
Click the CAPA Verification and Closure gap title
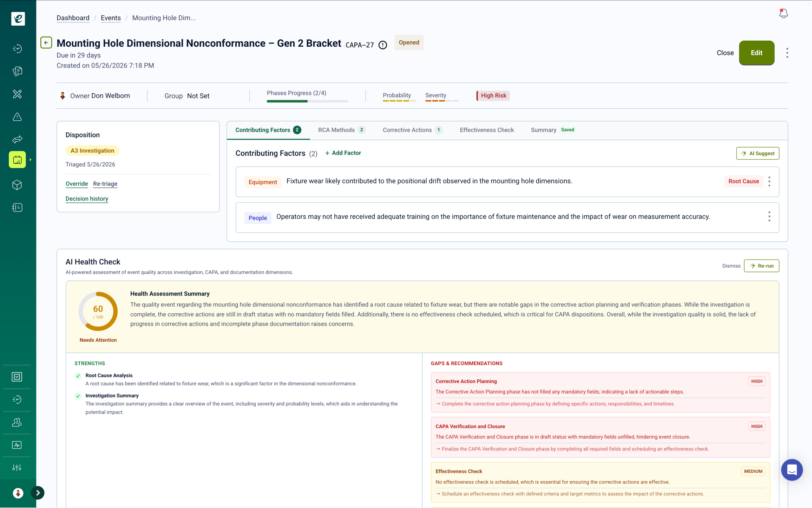click(470, 426)
